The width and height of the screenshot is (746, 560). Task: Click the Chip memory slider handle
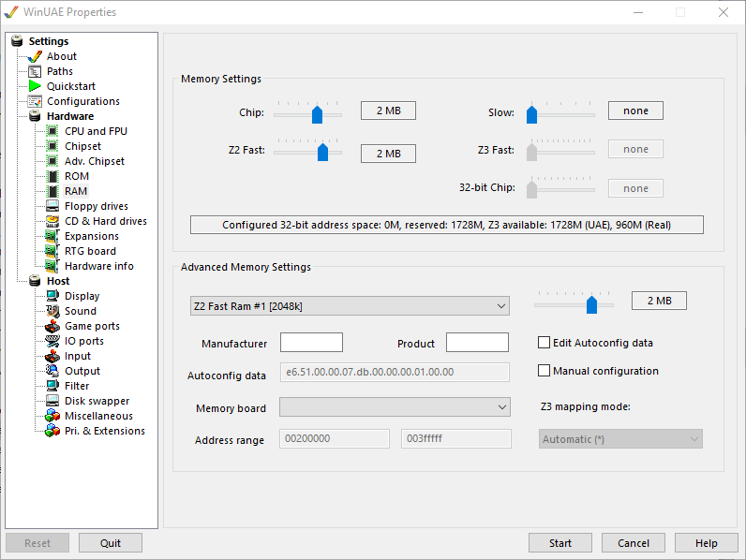pyautogui.click(x=317, y=114)
